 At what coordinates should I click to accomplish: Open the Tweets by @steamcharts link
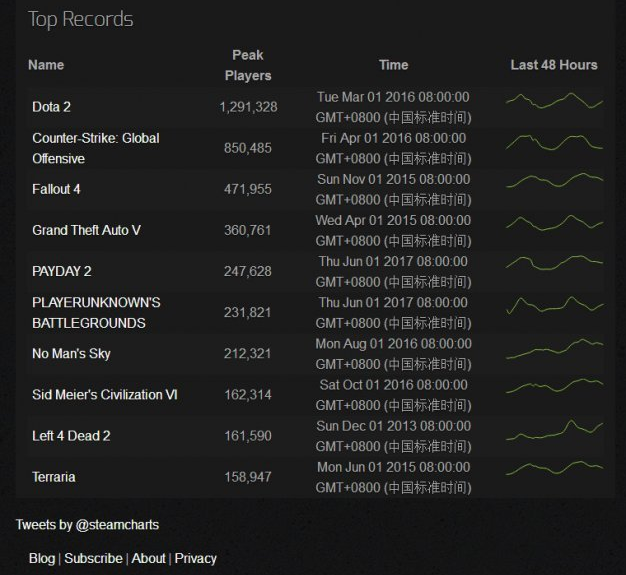tap(87, 525)
